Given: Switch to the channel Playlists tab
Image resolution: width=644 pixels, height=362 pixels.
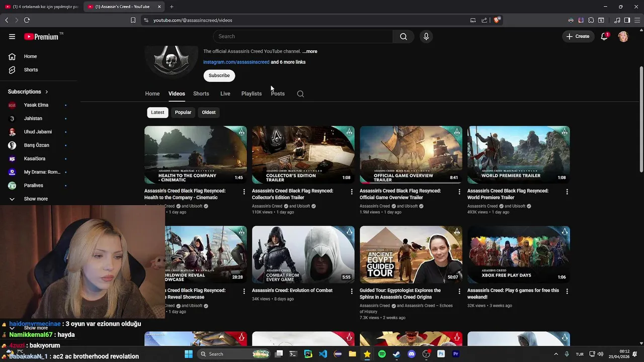Looking at the screenshot, I should coord(252,94).
